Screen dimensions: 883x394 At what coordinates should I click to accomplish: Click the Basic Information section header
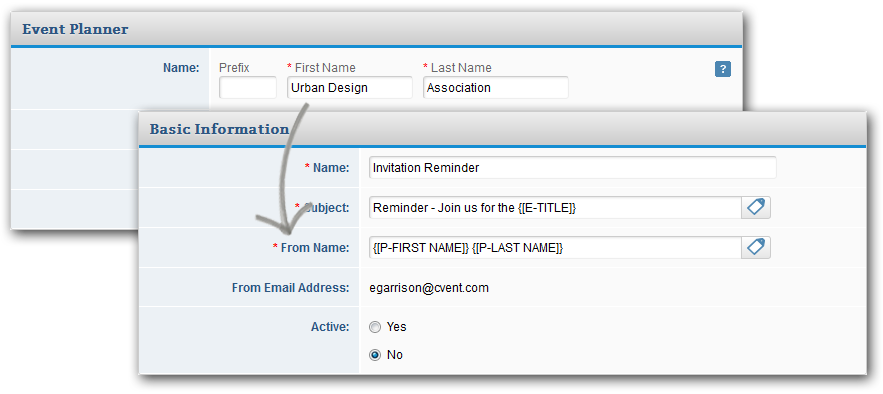pos(219,129)
